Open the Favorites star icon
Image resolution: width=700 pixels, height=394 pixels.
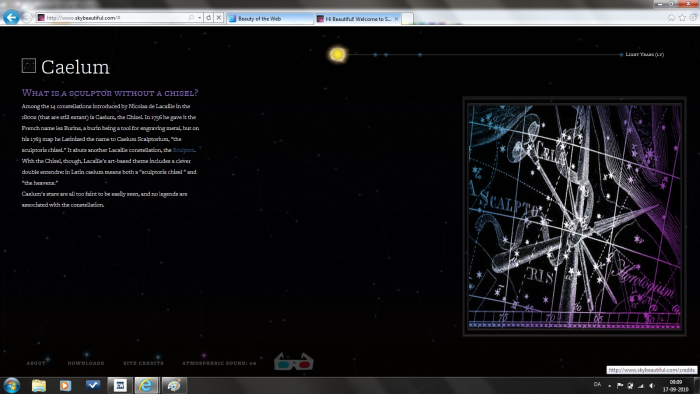pos(682,18)
